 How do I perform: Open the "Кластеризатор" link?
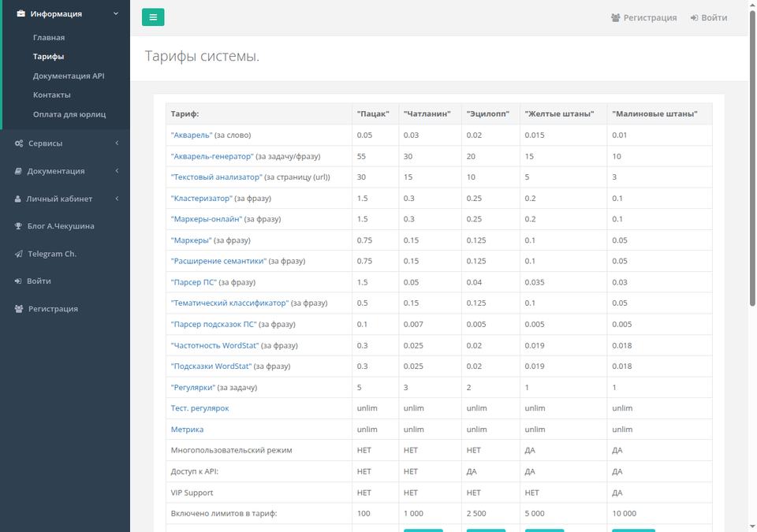click(202, 199)
